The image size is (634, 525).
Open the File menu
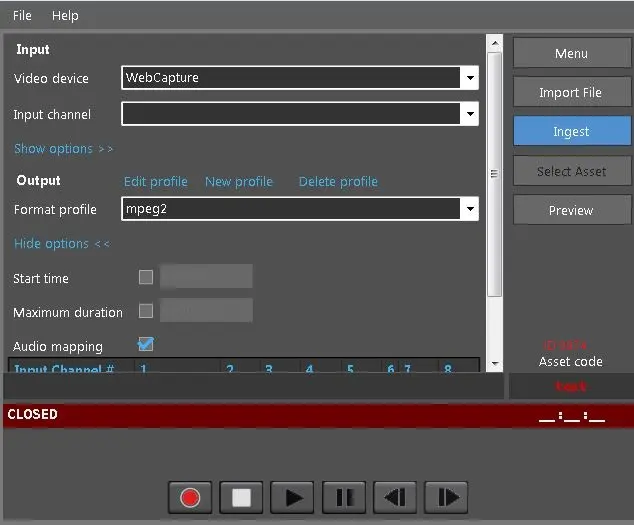(22, 16)
